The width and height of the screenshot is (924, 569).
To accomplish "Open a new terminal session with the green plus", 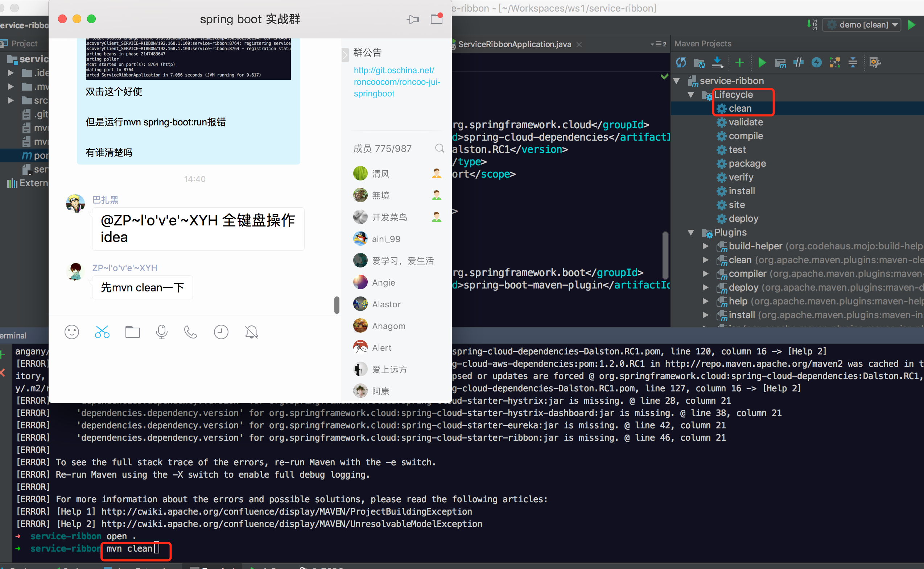I will [x=2, y=354].
